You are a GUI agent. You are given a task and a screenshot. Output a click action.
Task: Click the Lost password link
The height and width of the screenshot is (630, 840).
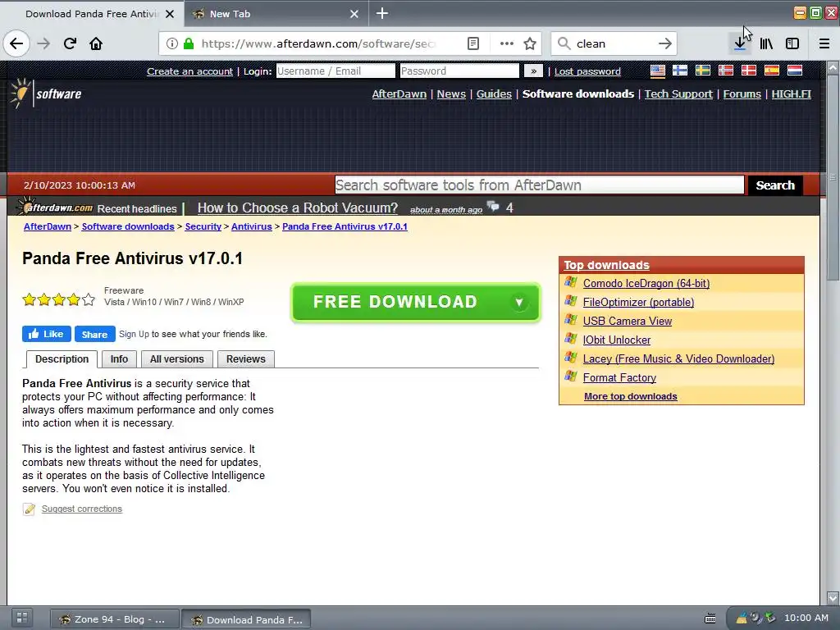coord(587,71)
